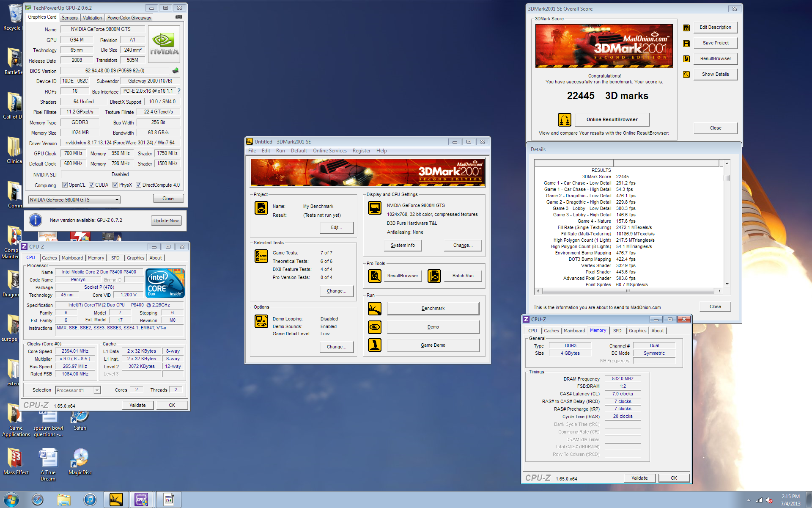Click the vertical scrollbar thumb in Details results

[x=727, y=178]
